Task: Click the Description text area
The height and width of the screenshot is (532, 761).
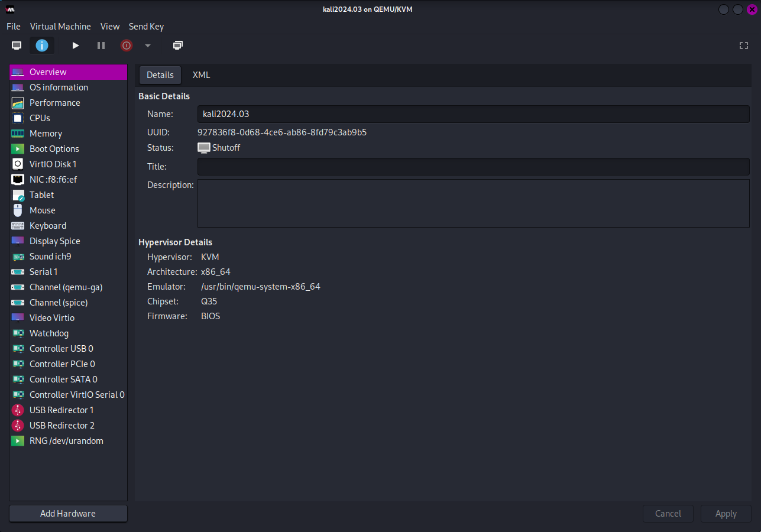Action: coord(474,203)
